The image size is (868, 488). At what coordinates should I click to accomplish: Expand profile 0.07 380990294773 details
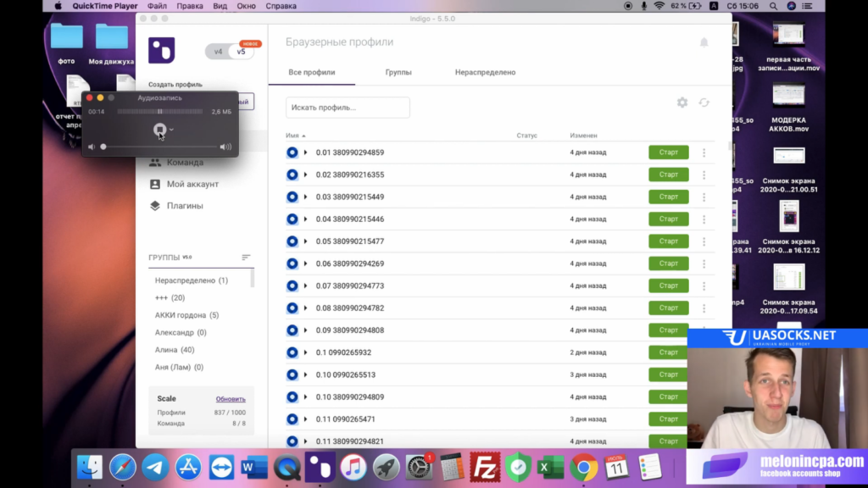point(305,286)
